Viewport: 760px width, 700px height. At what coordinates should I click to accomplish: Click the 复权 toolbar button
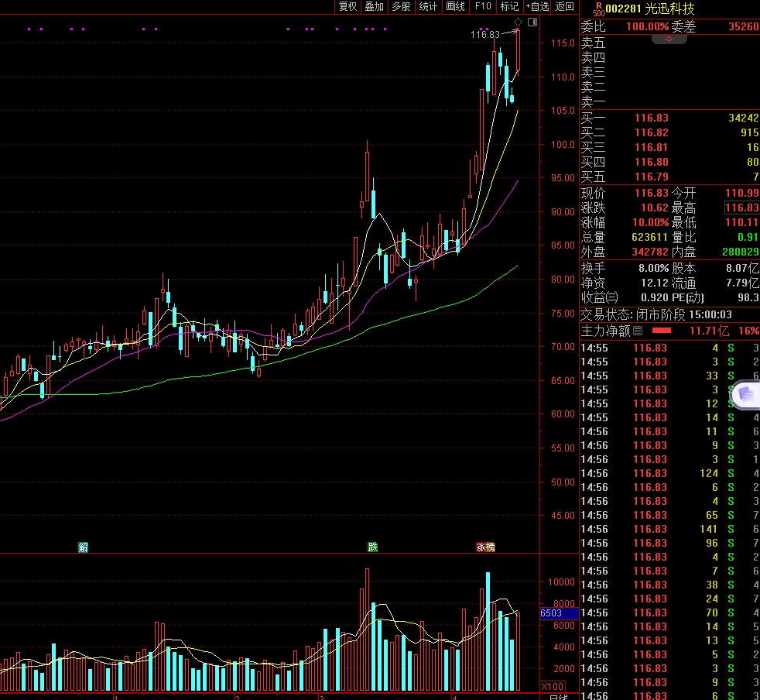click(347, 7)
